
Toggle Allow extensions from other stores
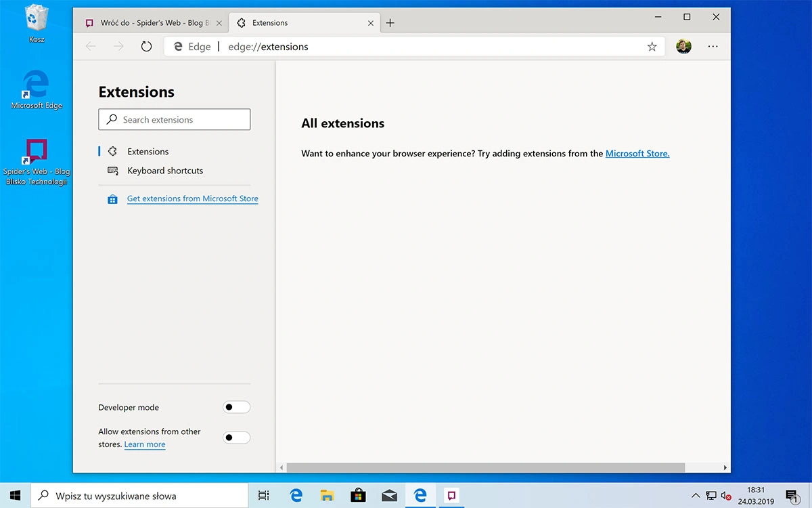[x=236, y=438]
